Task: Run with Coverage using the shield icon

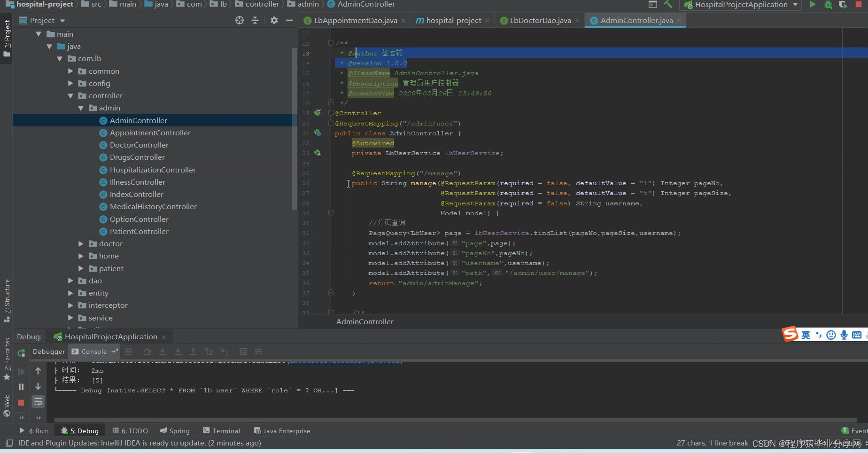Action: [843, 5]
